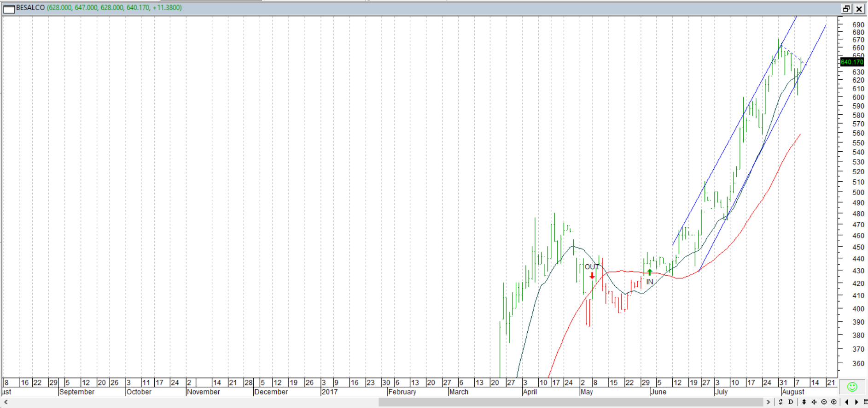The width and height of the screenshot is (868, 408).
Task: Click the window list icon at bottom-right corner
Action: coord(866,402)
